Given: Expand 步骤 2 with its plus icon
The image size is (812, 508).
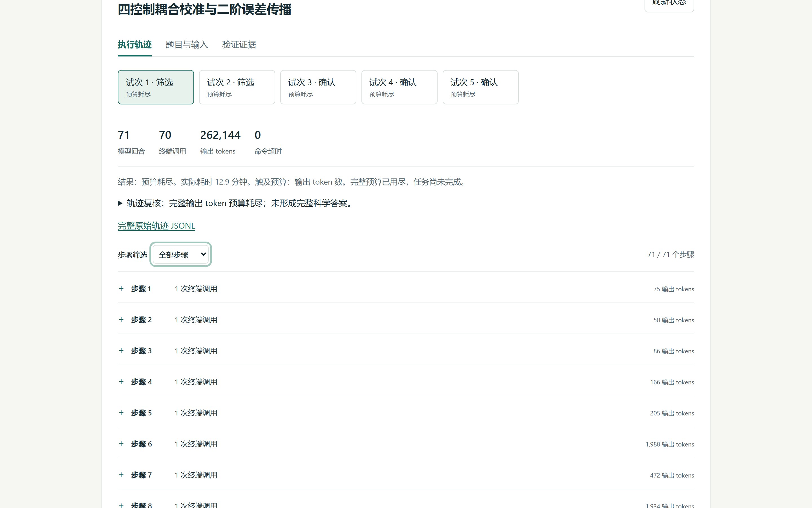Looking at the screenshot, I should [x=121, y=319].
